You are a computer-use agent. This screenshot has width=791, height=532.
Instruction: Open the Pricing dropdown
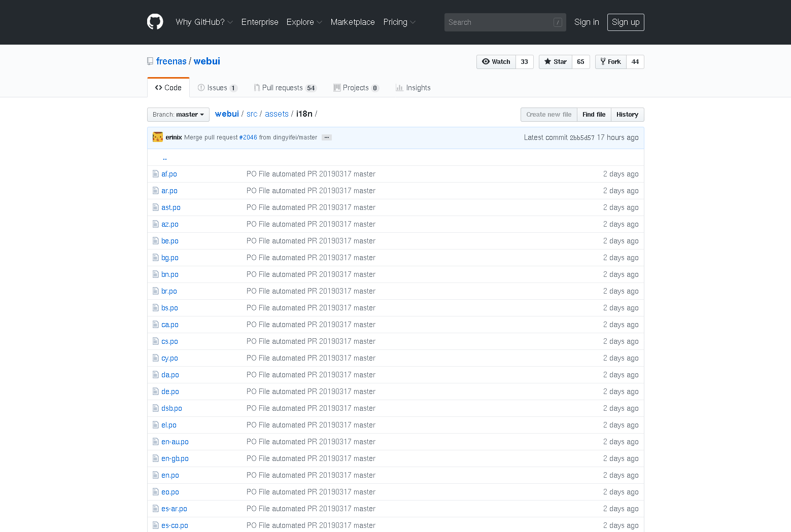399,22
